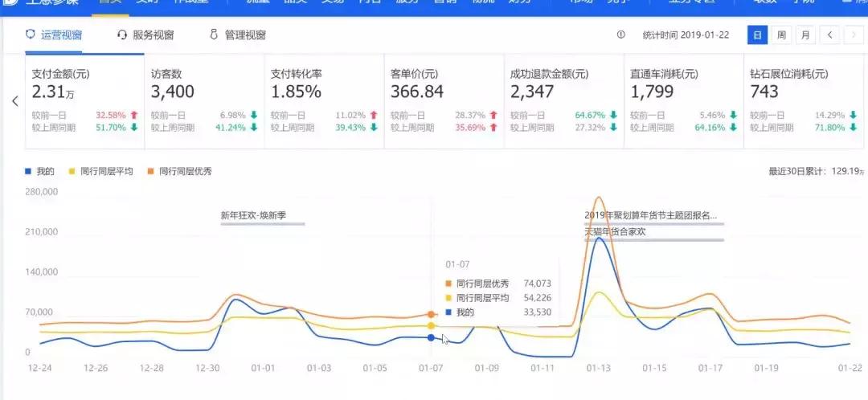The width and height of the screenshot is (868, 400).
Task: Click the 01-22 axis date label
Action: coord(850,368)
